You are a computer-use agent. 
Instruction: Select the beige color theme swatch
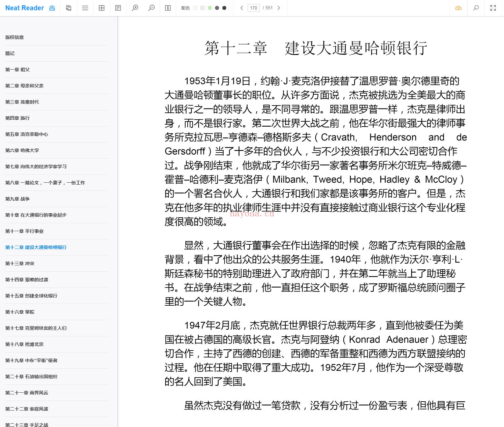click(x=203, y=8)
